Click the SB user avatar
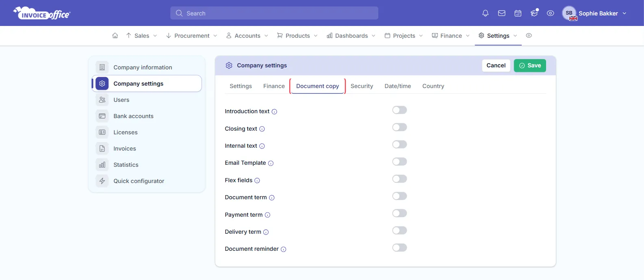Viewport: 644px width, 280px height. coord(569,13)
